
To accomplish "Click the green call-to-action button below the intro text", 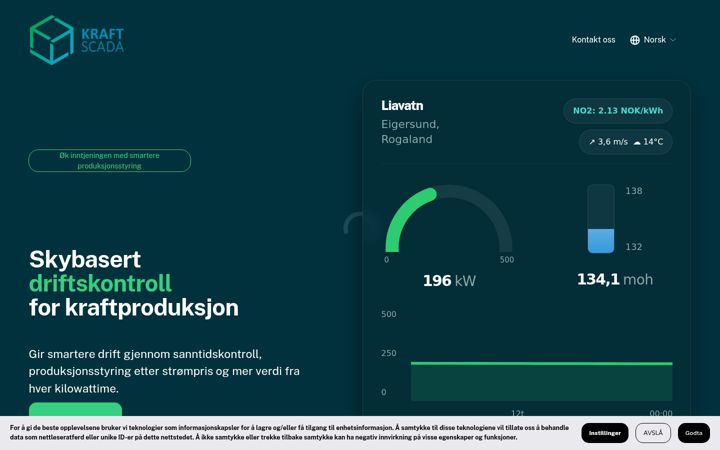I will click(75, 410).
